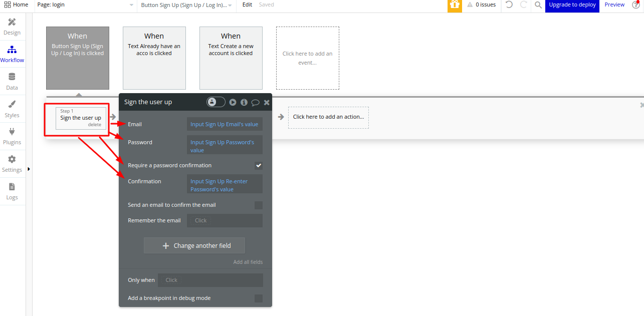
Task: Open the Design tab in sidebar
Action: (x=12, y=27)
